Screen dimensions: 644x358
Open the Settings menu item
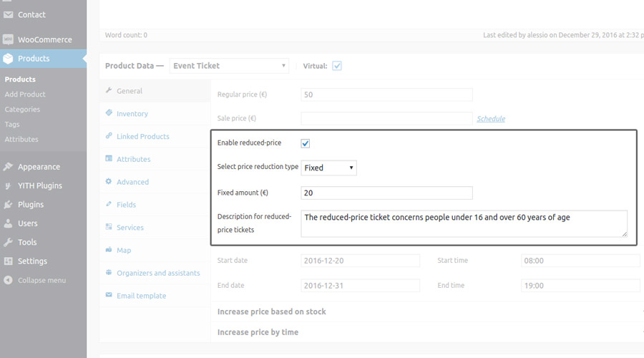tap(43, 261)
